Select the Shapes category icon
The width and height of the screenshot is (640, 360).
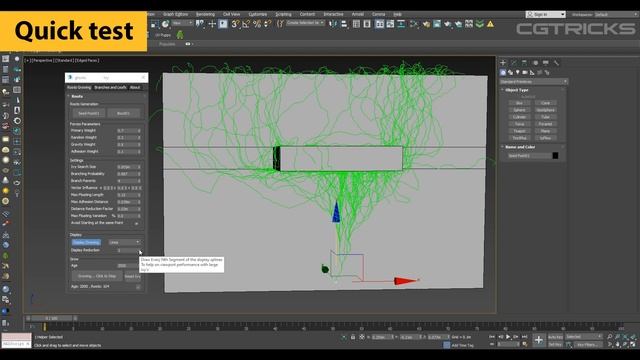(510, 72)
